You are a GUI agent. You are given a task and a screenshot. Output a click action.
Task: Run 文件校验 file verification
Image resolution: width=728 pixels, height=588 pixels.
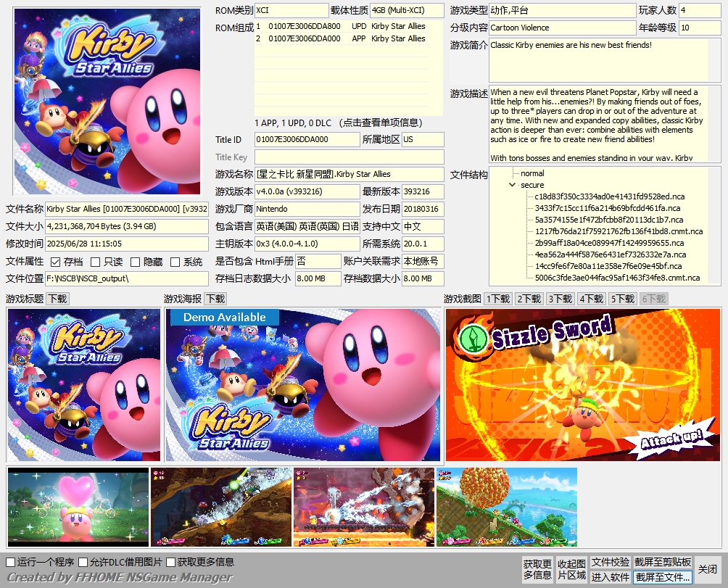[610, 562]
